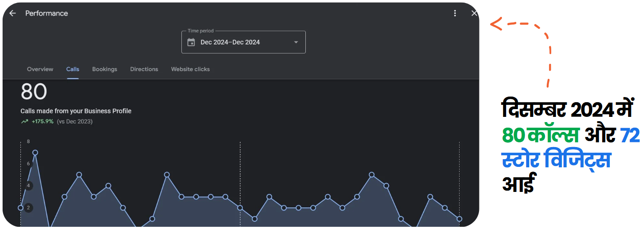
Task: Click the highest peak data point on chart
Action: (x=35, y=153)
